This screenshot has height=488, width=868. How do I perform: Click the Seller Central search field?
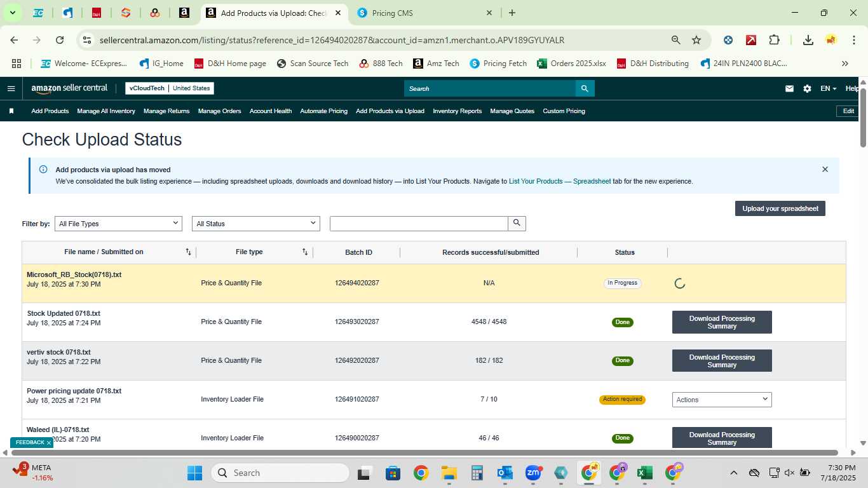tap(490, 88)
